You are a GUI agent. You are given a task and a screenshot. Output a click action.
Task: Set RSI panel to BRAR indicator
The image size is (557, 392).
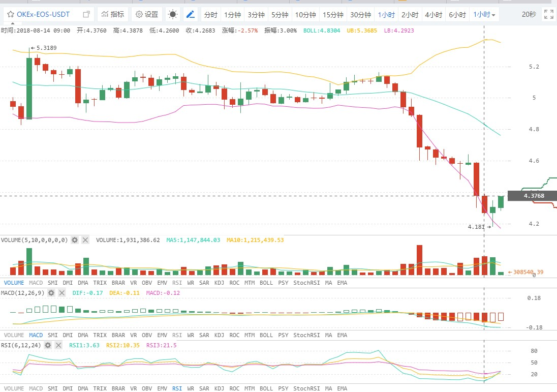point(118,388)
